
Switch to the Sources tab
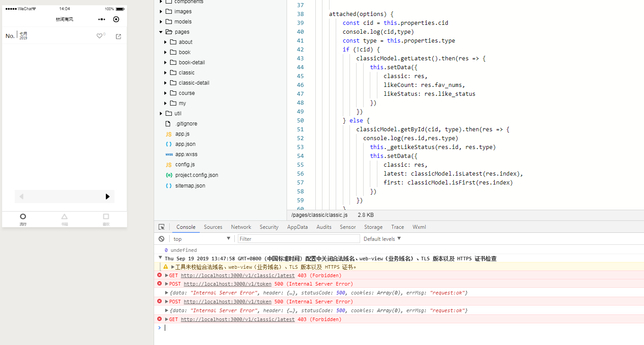(213, 227)
